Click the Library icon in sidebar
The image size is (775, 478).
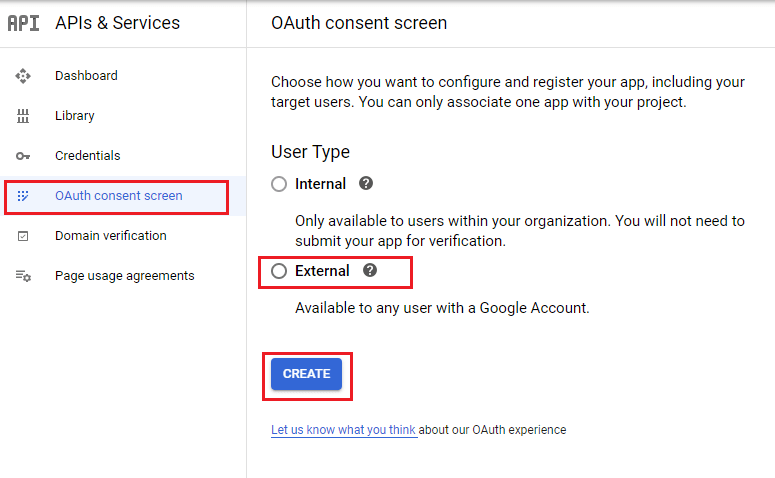tap(23, 116)
